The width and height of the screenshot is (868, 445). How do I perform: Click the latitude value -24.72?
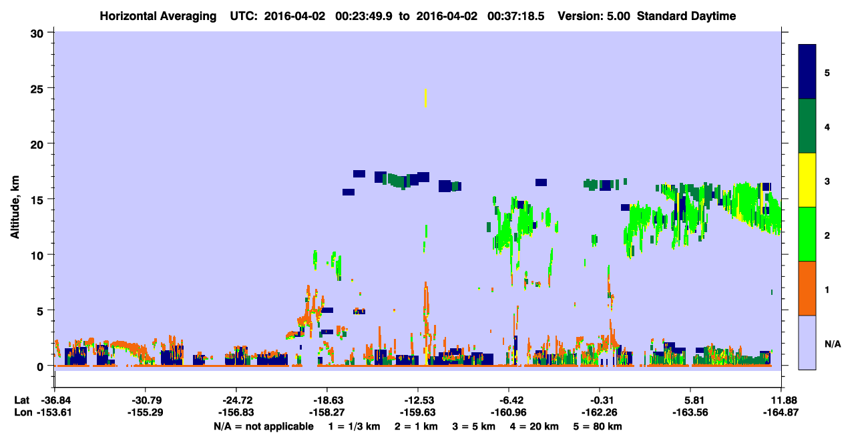tap(236, 400)
